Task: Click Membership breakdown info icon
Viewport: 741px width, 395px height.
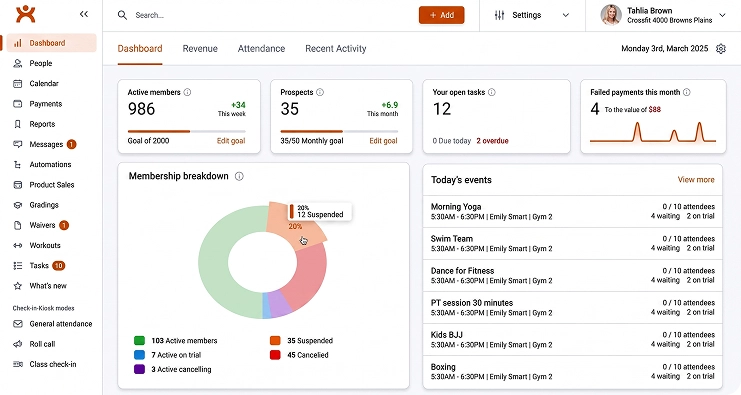Action: click(239, 176)
